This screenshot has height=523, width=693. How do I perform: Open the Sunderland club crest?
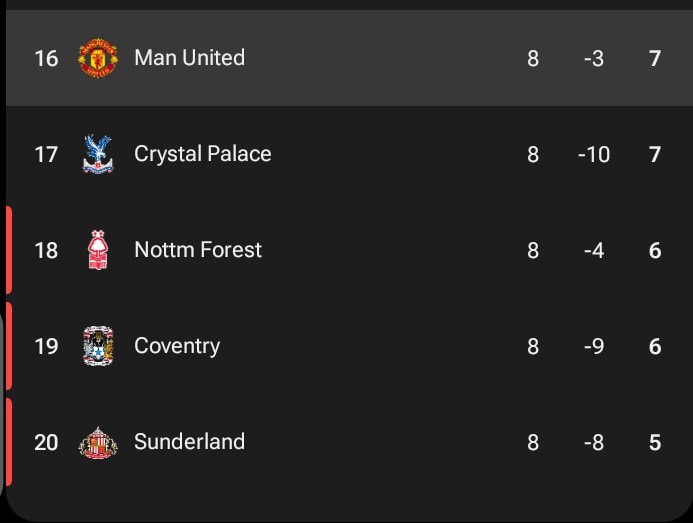[98, 442]
